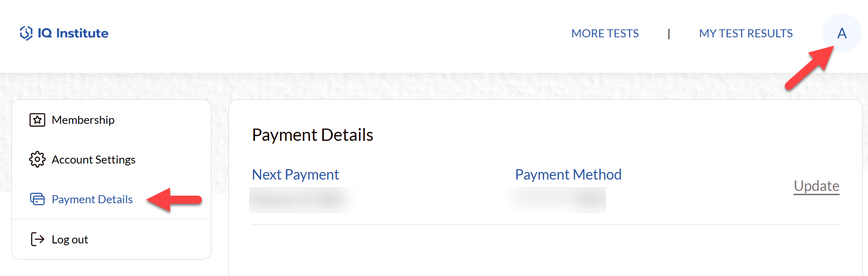This screenshot has width=868, height=276.
Task: Click the Payment Details panel heading
Action: coord(312,135)
